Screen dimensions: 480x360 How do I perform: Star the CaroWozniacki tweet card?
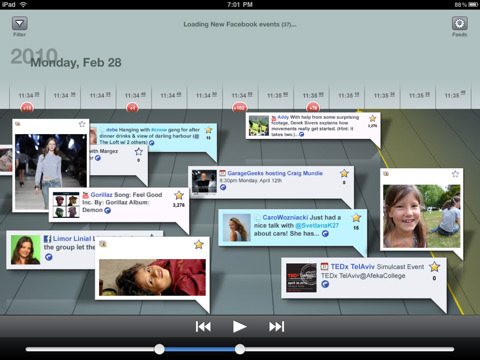(356, 218)
